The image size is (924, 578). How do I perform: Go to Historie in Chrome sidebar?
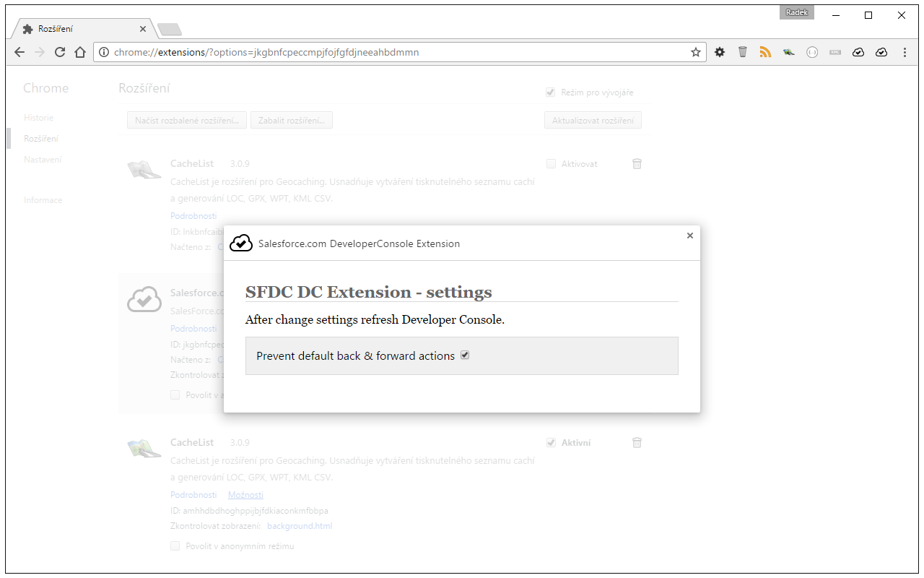point(38,118)
